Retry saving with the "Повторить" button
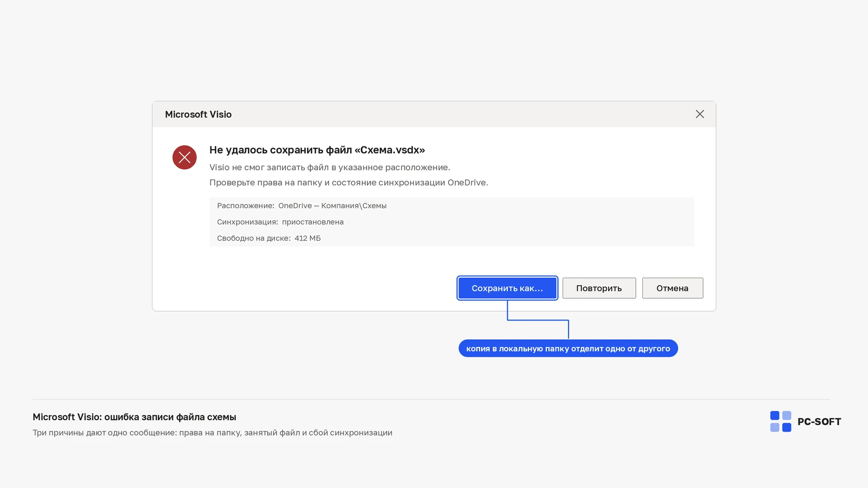 tap(599, 288)
